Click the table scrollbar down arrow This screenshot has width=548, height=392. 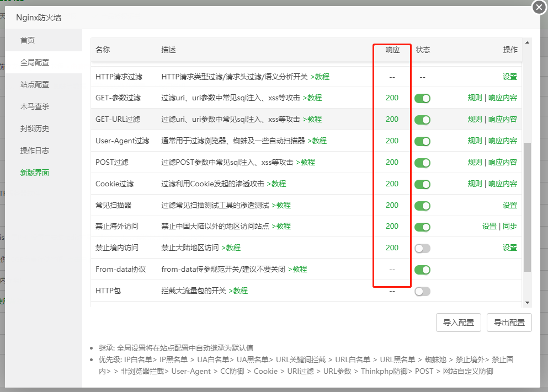click(528, 303)
